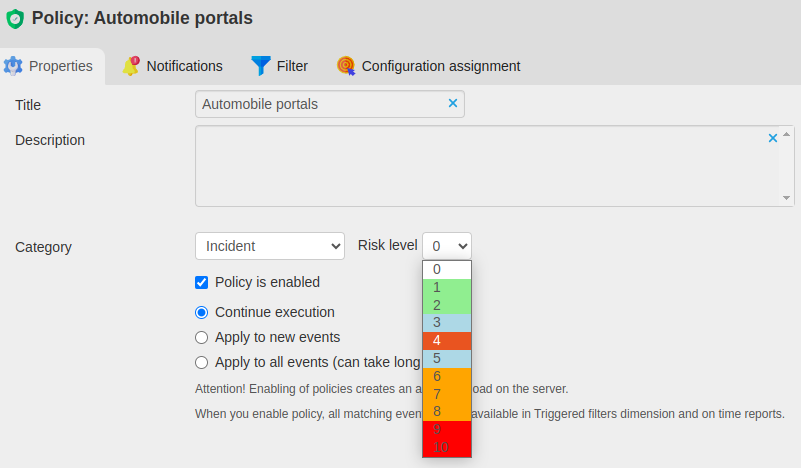Viewport: 801px width, 468px height.
Task: Clear the Description with X icon
Action: 772,138
